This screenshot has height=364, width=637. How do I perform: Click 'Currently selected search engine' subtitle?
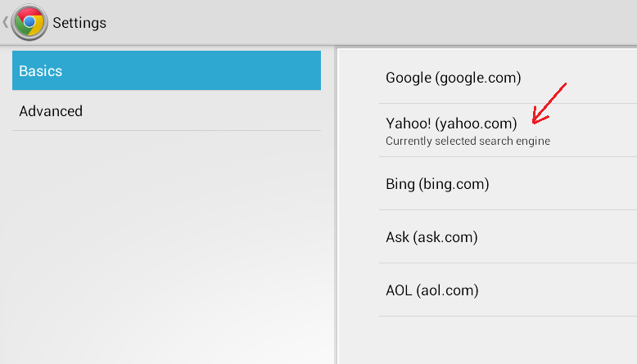[x=468, y=141]
